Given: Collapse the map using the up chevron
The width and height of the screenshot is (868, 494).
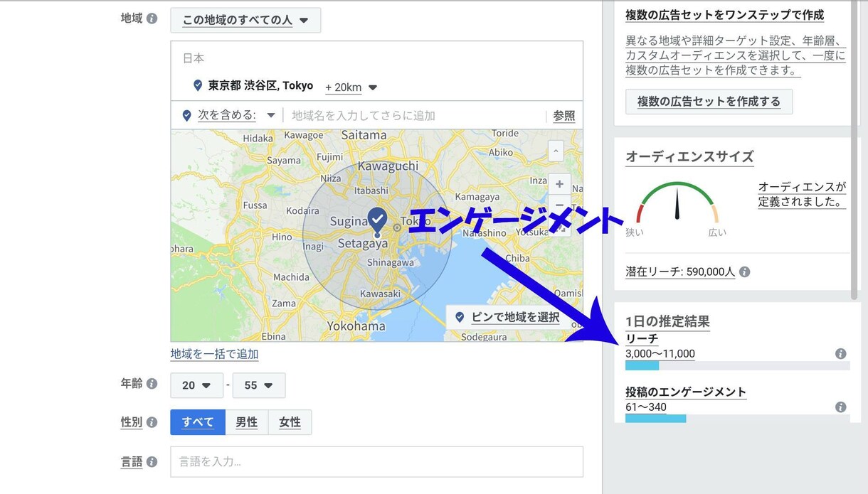Looking at the screenshot, I should (556, 151).
